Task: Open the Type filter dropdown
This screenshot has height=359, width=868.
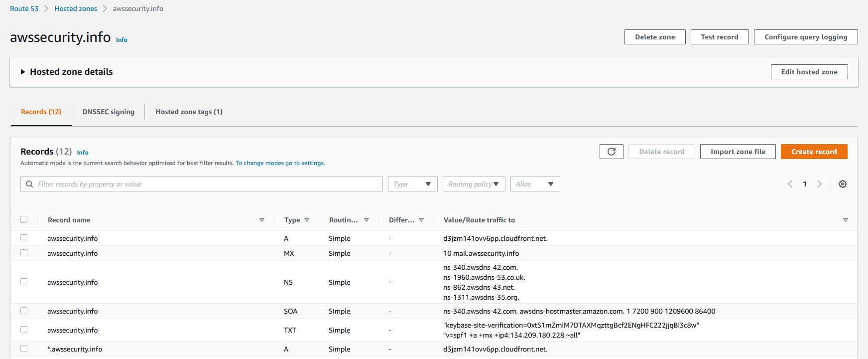Action: point(412,184)
